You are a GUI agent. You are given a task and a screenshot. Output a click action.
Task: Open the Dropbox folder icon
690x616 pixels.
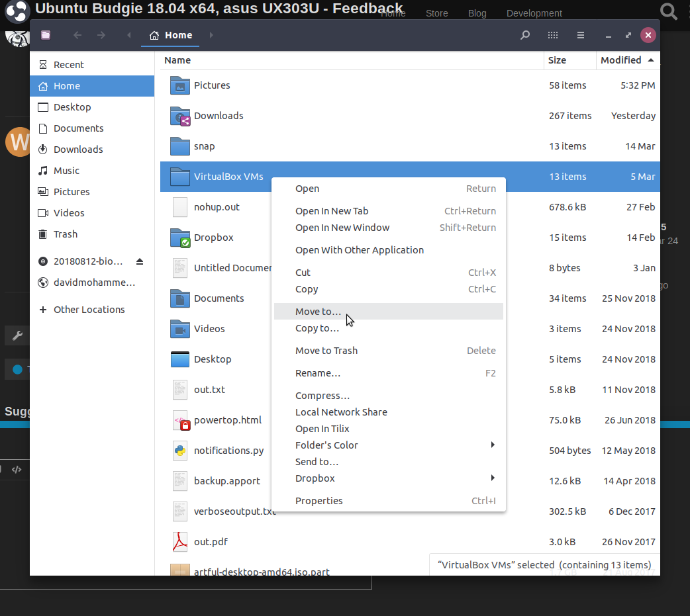point(180,238)
